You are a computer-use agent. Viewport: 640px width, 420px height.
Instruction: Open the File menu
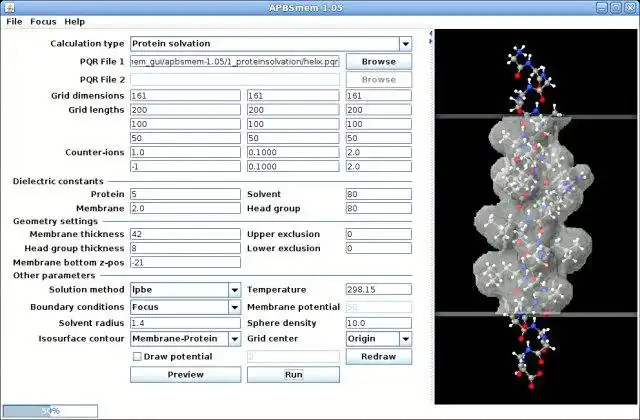pyautogui.click(x=14, y=21)
